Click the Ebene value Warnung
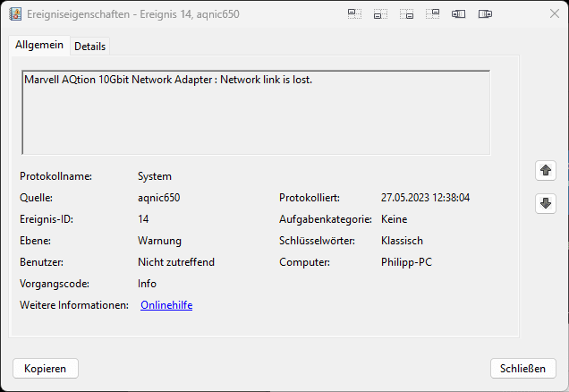The height and width of the screenshot is (392, 569). click(x=159, y=241)
